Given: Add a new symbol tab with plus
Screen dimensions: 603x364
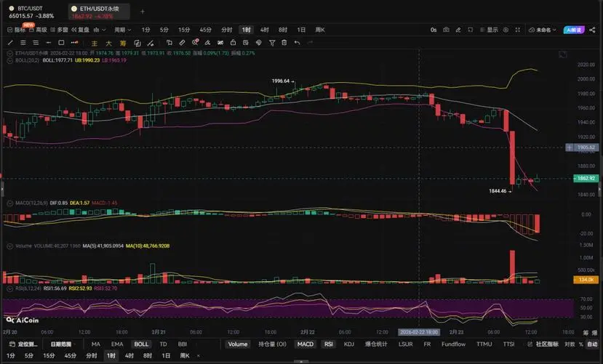Looking at the screenshot, I should coord(143,12).
